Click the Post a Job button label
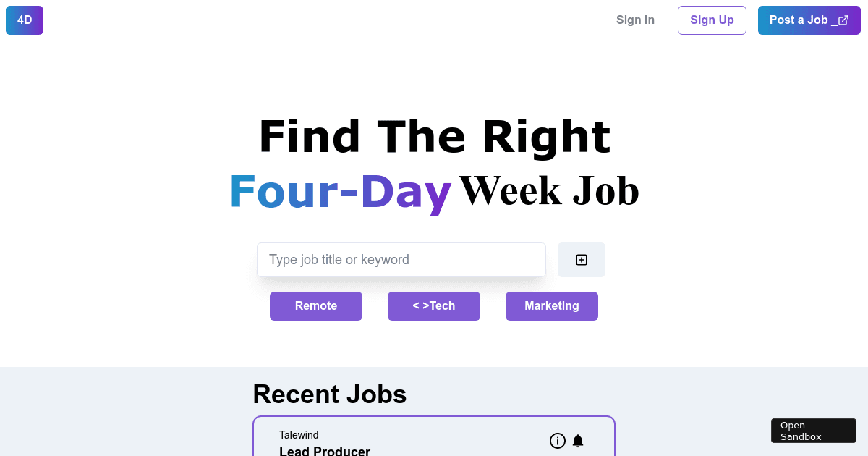This screenshot has width=868, height=456. (x=798, y=20)
